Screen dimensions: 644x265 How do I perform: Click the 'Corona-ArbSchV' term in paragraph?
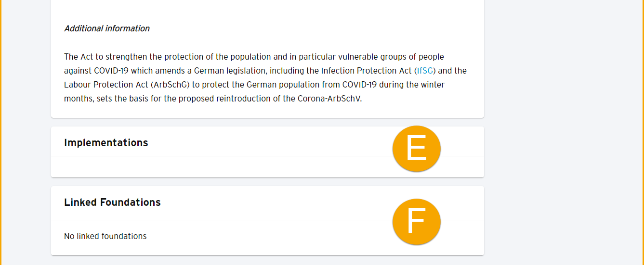pos(329,99)
